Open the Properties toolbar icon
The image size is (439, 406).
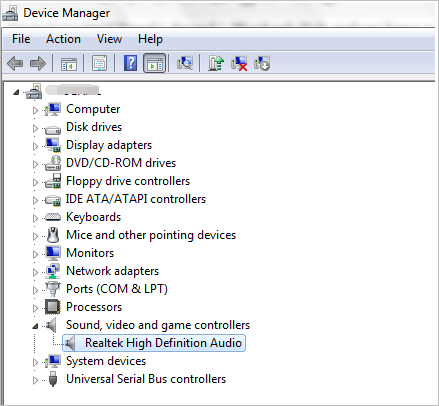pyautogui.click(x=99, y=63)
